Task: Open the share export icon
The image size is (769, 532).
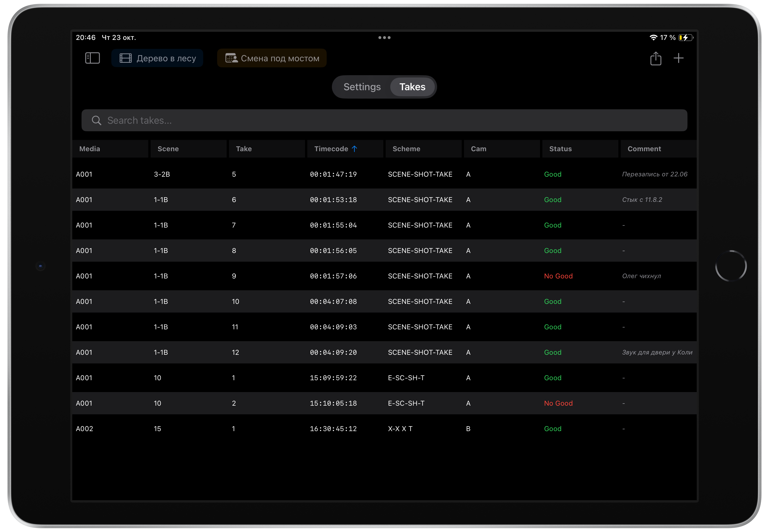Action: pyautogui.click(x=656, y=59)
